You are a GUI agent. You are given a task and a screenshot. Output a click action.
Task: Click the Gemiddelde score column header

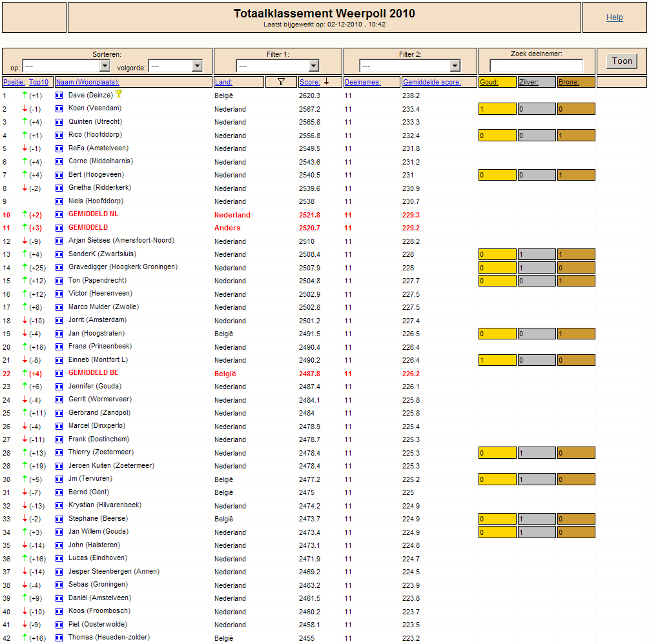coord(431,83)
